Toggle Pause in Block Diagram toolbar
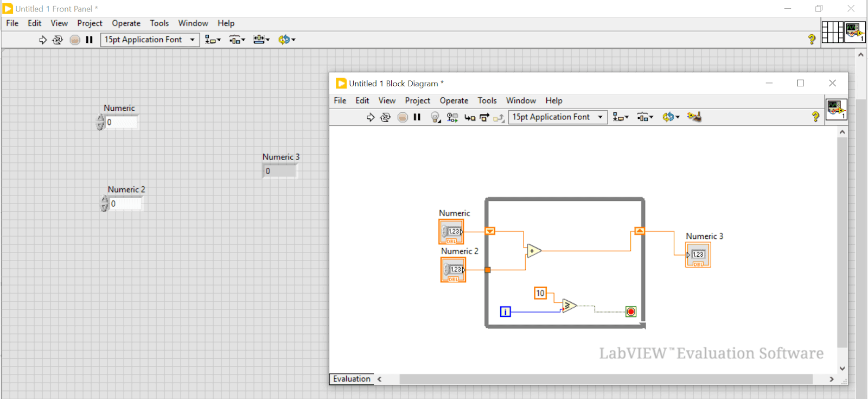 click(x=417, y=117)
